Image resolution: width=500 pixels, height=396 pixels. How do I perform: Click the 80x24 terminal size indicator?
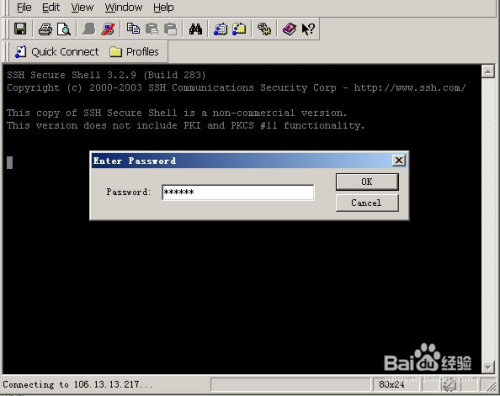click(x=391, y=385)
